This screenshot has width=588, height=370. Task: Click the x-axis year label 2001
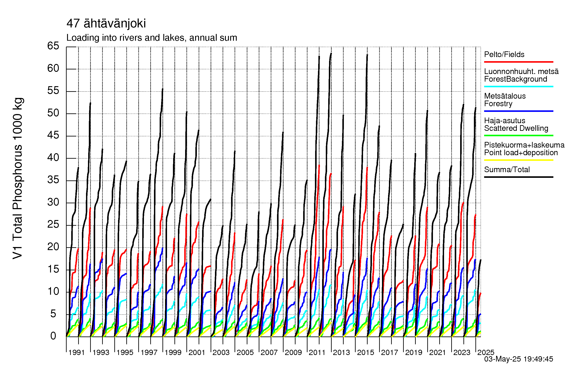pyautogui.click(x=197, y=352)
